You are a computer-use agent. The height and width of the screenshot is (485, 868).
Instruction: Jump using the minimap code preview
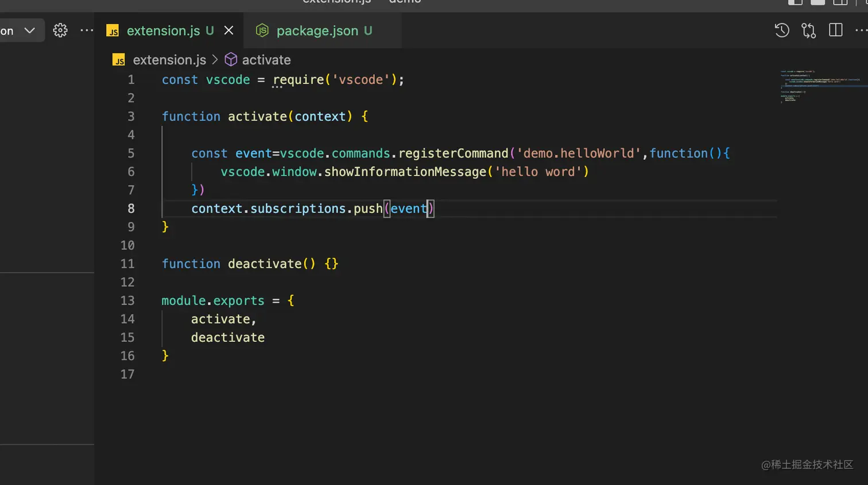point(821,86)
